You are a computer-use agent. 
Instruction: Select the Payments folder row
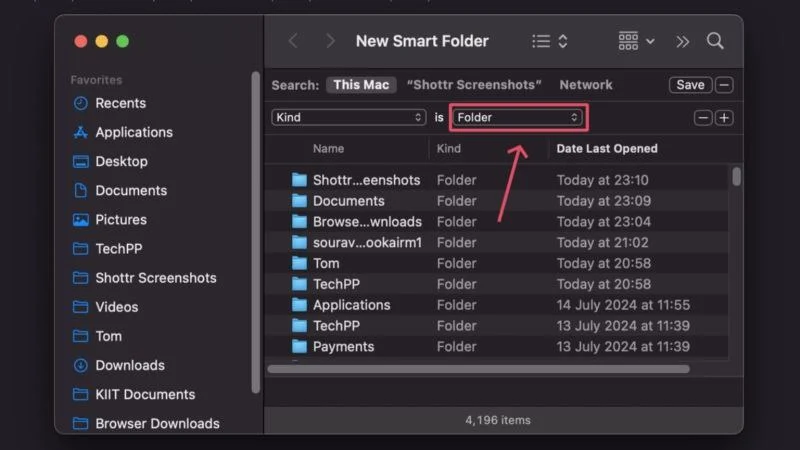coord(343,346)
